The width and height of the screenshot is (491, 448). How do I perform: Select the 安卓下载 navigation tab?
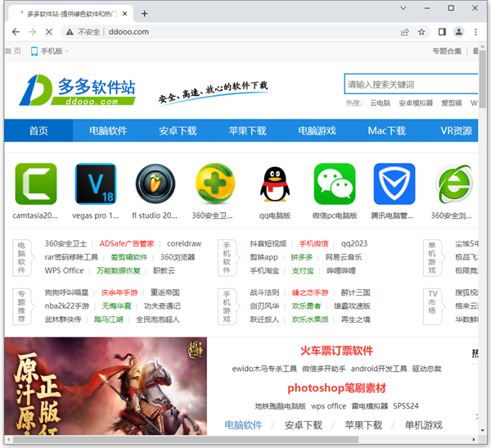(x=178, y=130)
